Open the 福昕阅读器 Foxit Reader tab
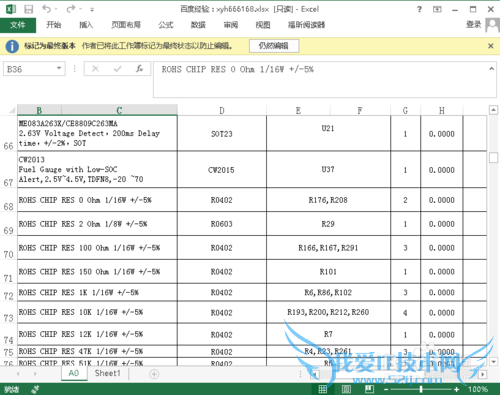The height and width of the screenshot is (395, 500). click(306, 25)
